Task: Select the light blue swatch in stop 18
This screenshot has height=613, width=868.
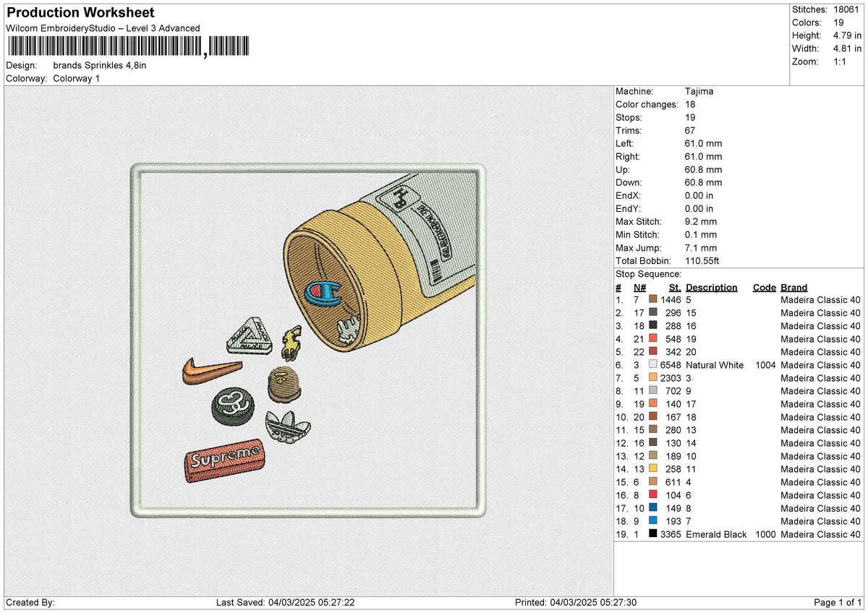Action: pos(653,521)
